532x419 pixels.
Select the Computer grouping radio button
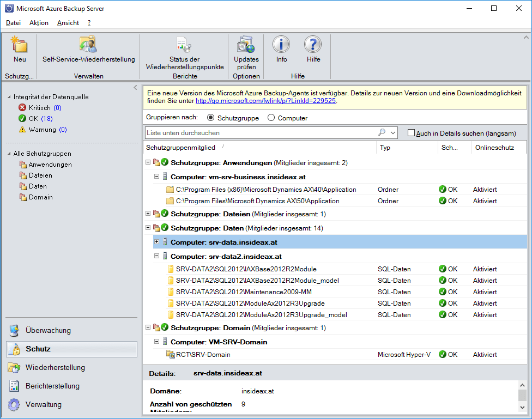click(271, 118)
